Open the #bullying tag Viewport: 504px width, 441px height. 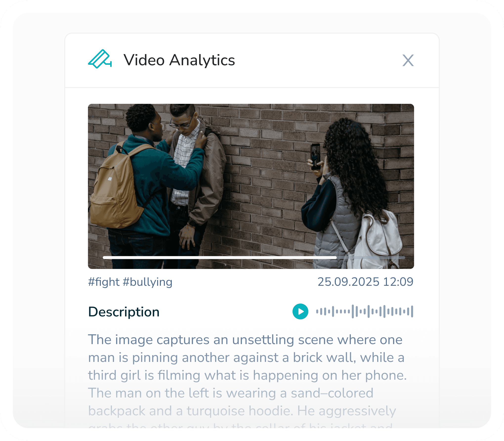pyautogui.click(x=147, y=282)
